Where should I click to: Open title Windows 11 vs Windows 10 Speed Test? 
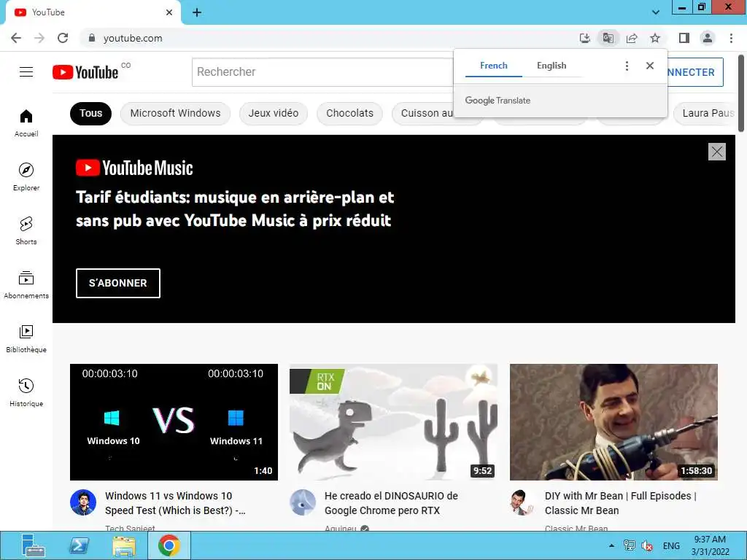pos(175,503)
